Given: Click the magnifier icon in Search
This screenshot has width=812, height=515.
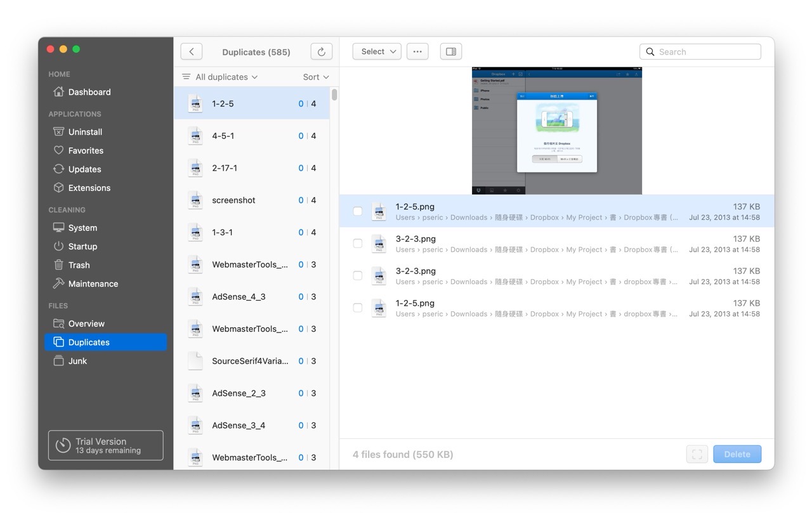Looking at the screenshot, I should tap(650, 52).
